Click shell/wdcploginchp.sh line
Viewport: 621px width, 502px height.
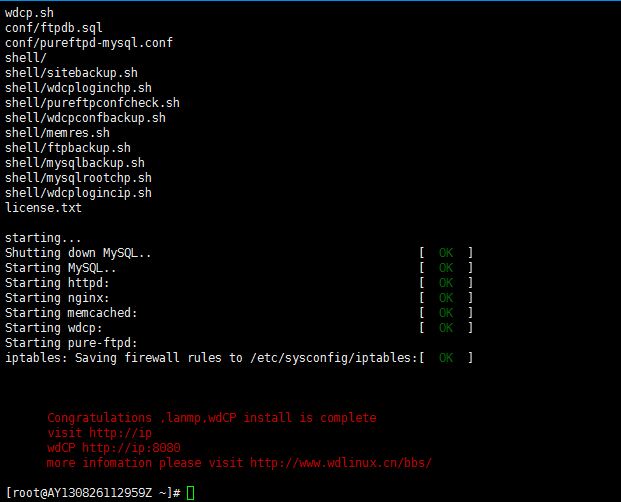tap(78, 88)
